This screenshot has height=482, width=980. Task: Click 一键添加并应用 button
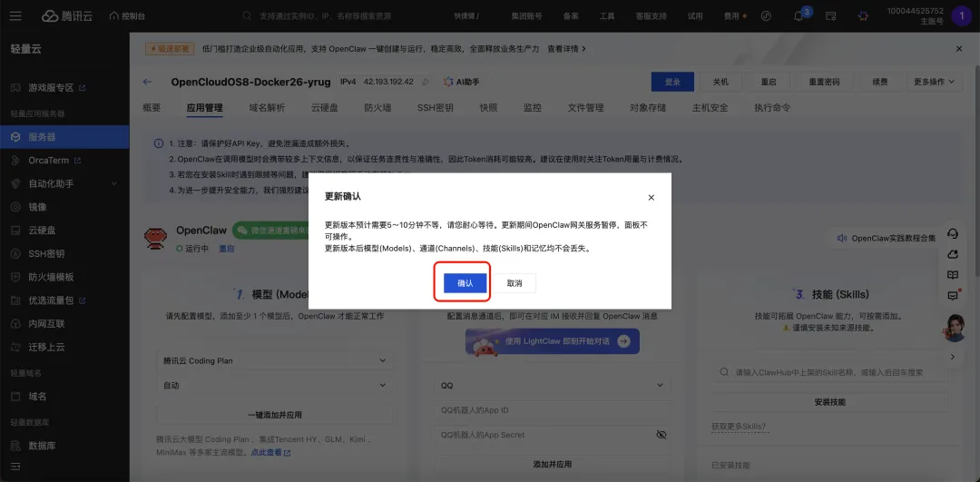coord(275,415)
